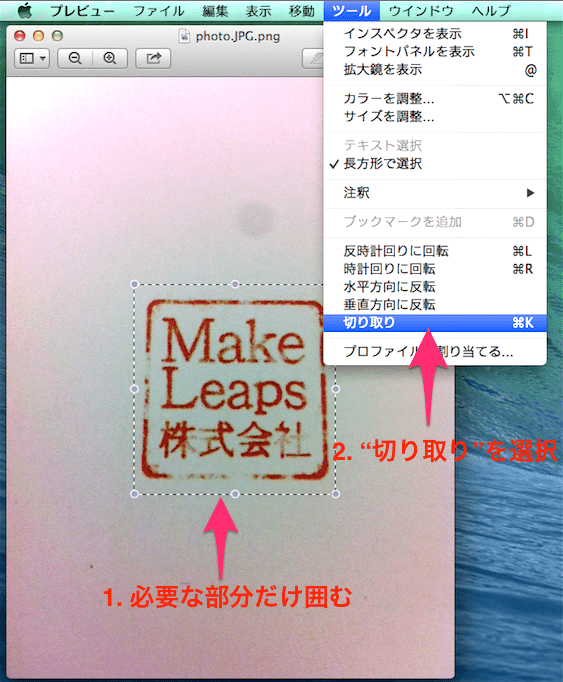This screenshot has height=682, width=563.
Task: Click the Make Leaps stamp image
Action: coord(235,389)
